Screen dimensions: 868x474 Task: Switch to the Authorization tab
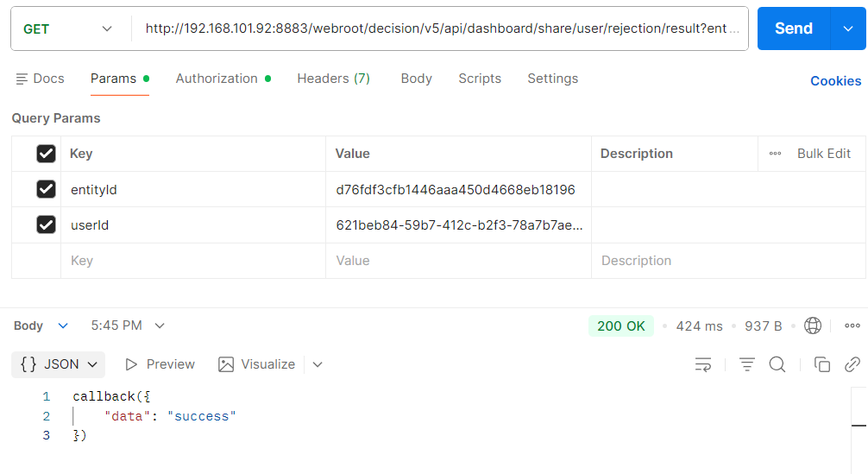pos(223,79)
